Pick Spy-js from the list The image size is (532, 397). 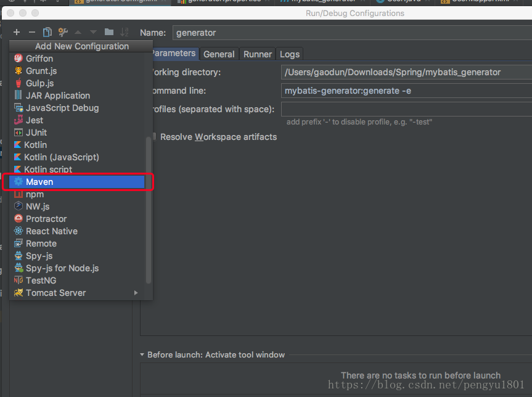point(77,256)
